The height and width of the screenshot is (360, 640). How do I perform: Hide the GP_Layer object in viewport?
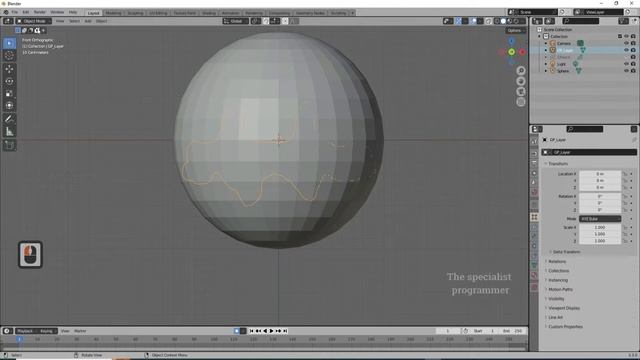tap(626, 50)
